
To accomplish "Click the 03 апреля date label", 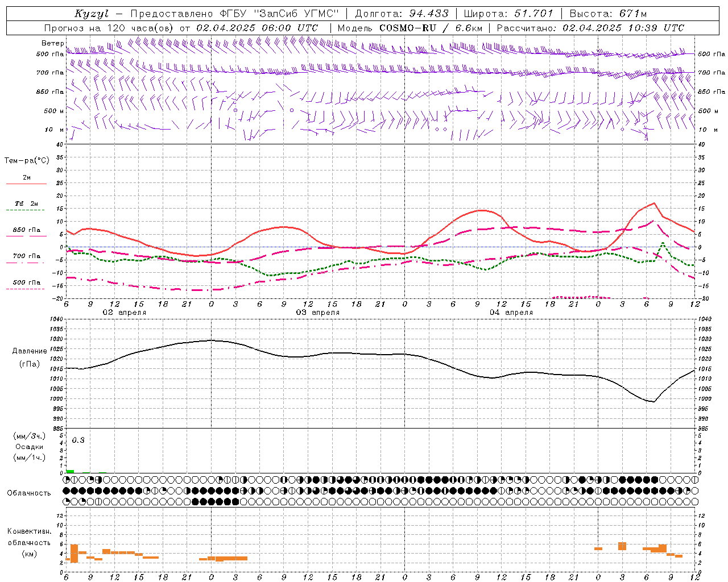I will click(318, 313).
